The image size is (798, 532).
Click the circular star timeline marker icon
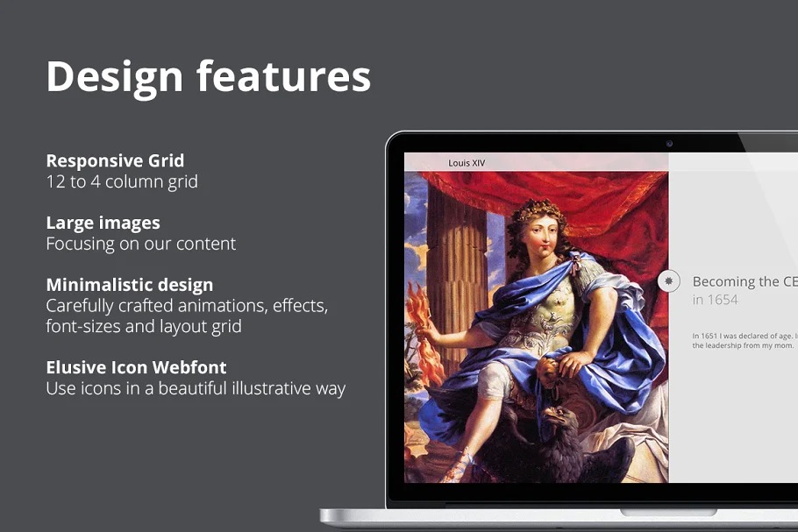pyautogui.click(x=669, y=281)
